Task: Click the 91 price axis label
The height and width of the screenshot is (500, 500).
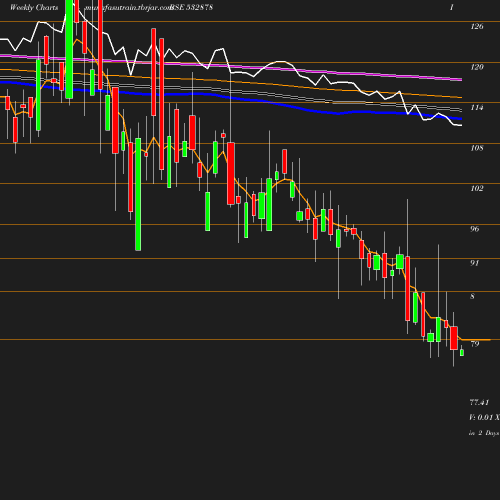Action: coord(474,263)
